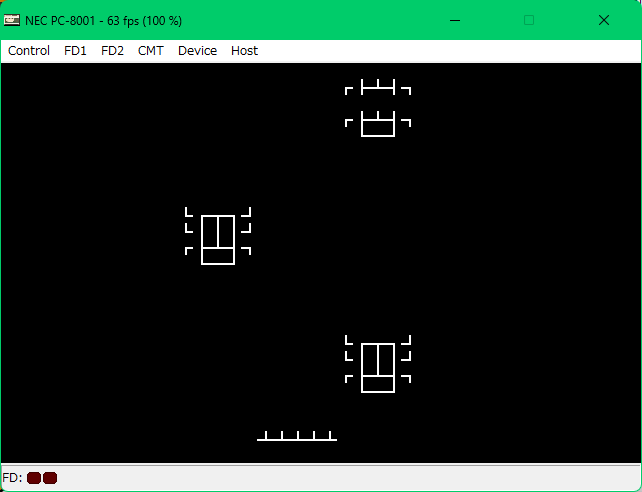This screenshot has height=492, width=642.
Task: Minimize the emulator window
Action: pyautogui.click(x=455, y=20)
